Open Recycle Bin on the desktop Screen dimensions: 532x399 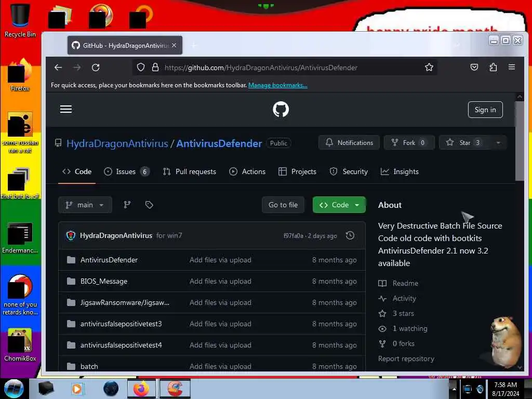[20, 20]
